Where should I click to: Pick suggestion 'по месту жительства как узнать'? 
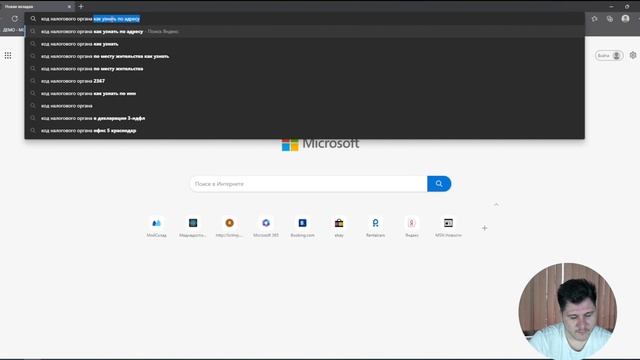coord(304,56)
